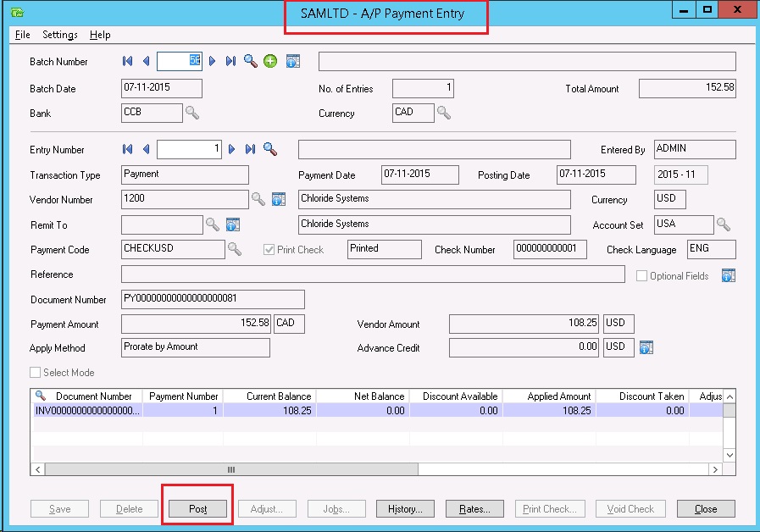Click empty Remit To code field
The image size is (760, 532).
(162, 224)
